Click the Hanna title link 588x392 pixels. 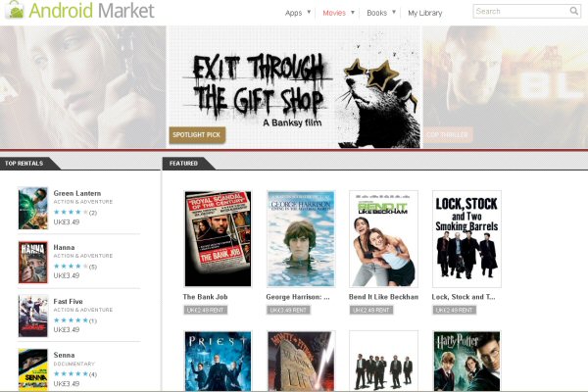[64, 247]
